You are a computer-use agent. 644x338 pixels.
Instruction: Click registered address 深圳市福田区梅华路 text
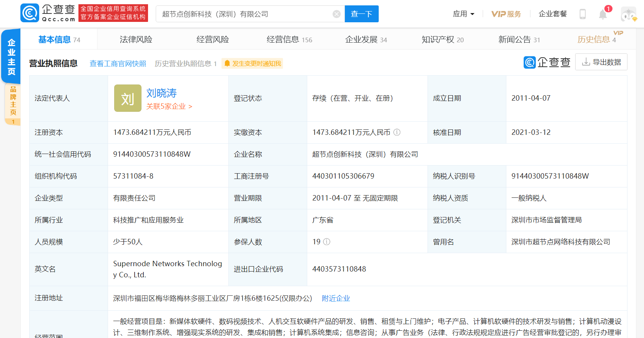click(213, 298)
